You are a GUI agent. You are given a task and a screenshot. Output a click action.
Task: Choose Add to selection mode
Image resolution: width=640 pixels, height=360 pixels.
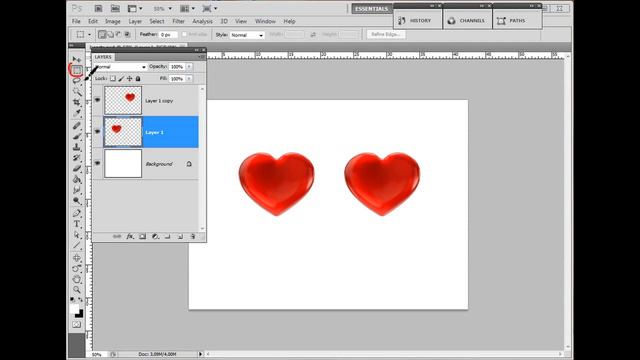point(111,34)
